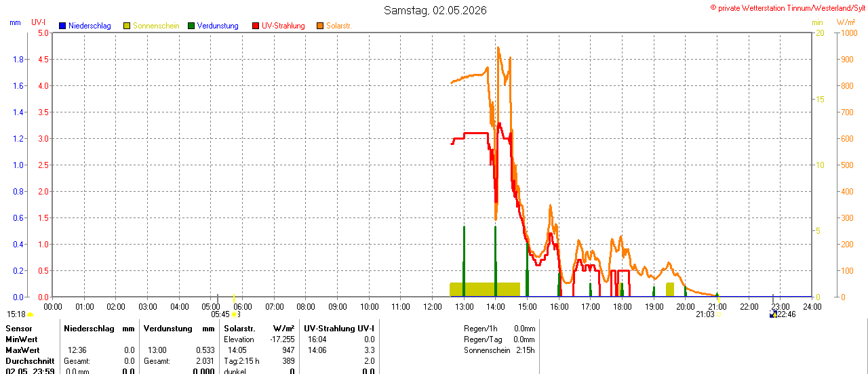Click the UV max value 3.3

point(369,350)
